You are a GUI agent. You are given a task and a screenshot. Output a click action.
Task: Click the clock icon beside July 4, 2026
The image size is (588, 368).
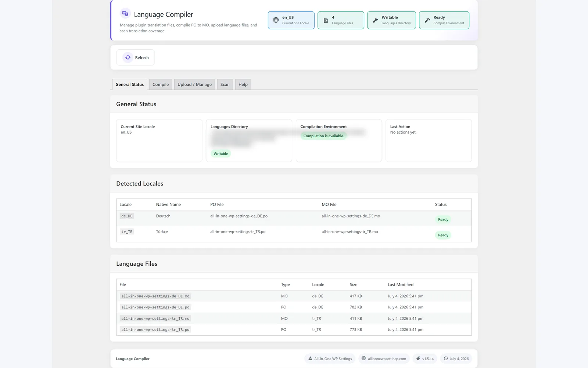click(x=446, y=358)
